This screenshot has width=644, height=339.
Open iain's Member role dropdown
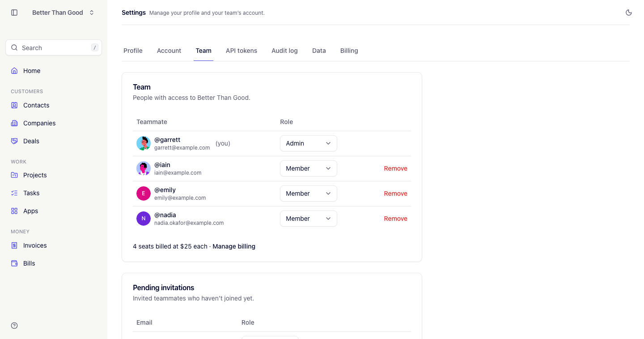click(x=309, y=168)
